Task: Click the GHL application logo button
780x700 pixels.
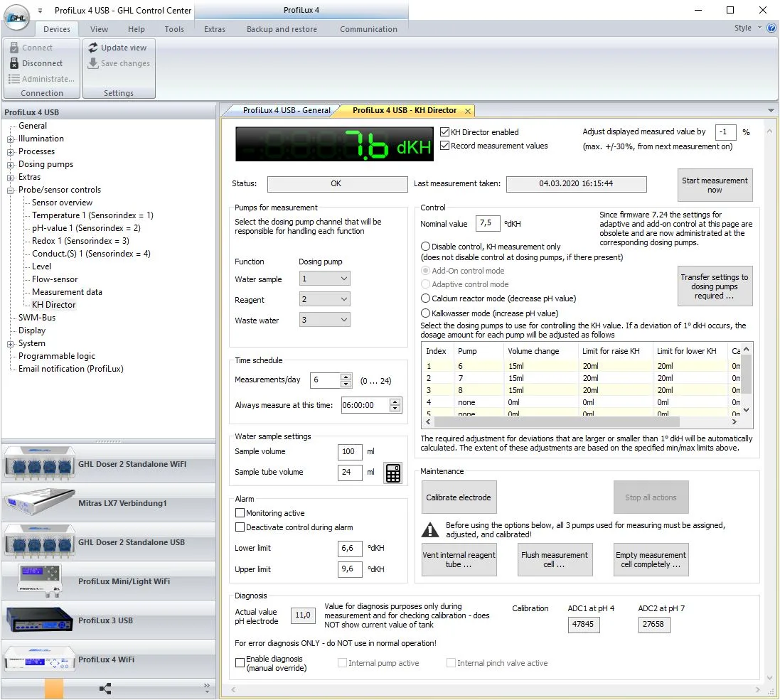Action: [17, 18]
